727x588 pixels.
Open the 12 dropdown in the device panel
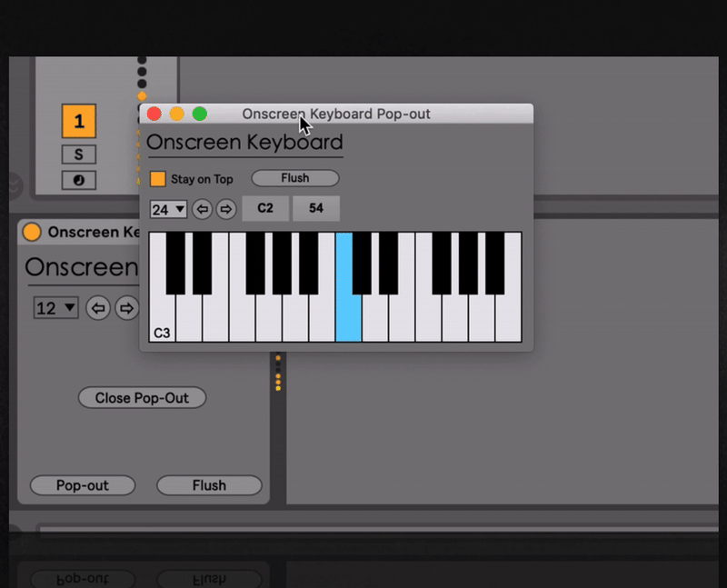(55, 308)
